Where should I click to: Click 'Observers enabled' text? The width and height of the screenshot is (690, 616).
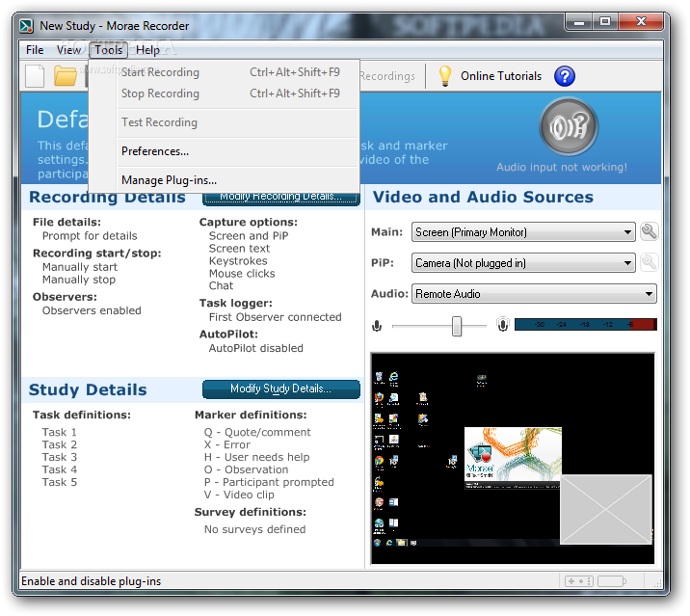(x=92, y=310)
